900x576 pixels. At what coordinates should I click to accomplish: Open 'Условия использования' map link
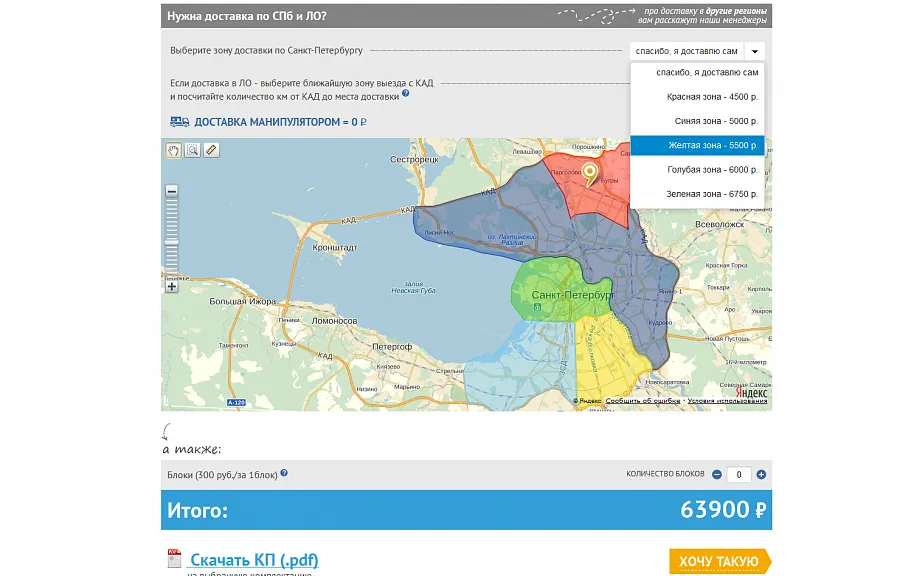click(x=727, y=400)
